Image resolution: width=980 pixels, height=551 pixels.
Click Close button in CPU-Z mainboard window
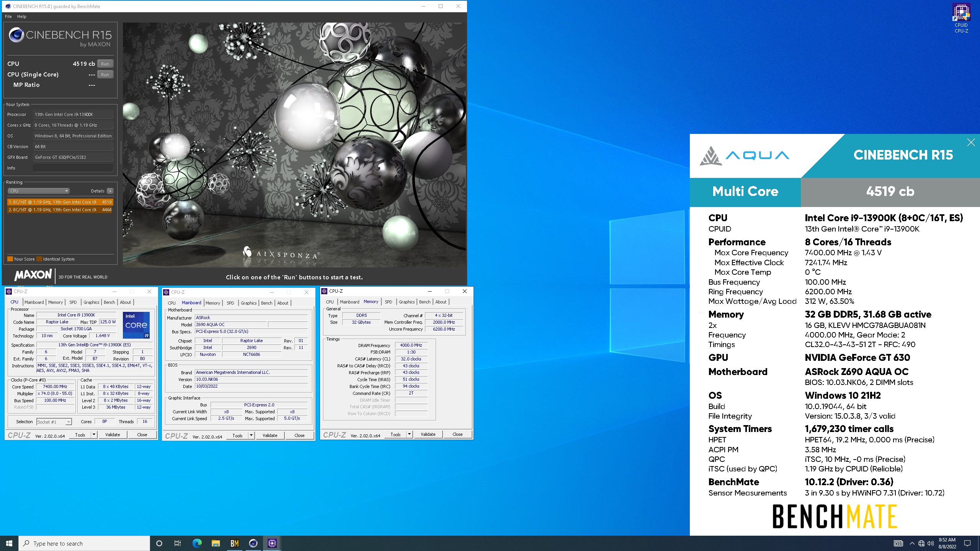299,436
